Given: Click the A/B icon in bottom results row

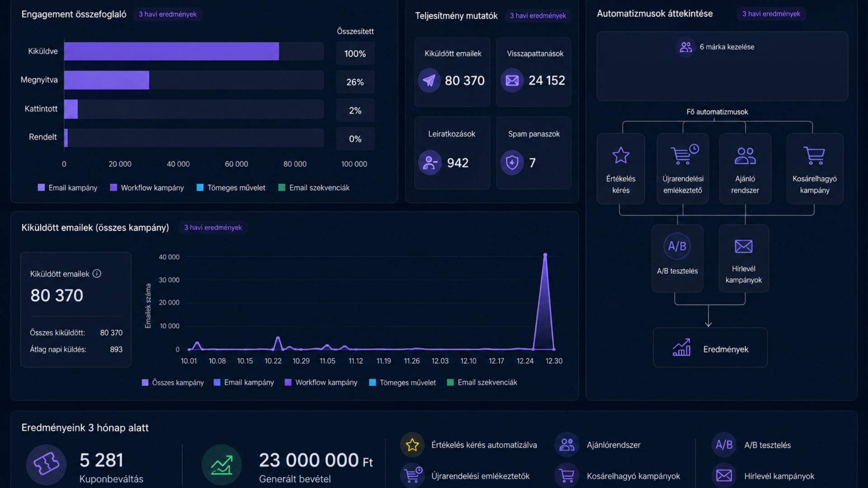Looking at the screenshot, I should [x=724, y=445].
